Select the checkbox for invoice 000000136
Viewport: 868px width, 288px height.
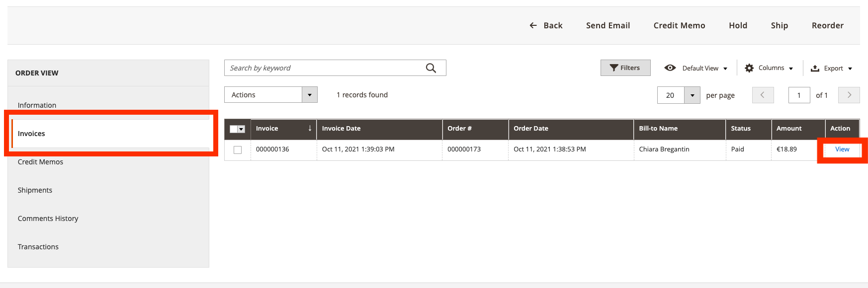pos(238,149)
